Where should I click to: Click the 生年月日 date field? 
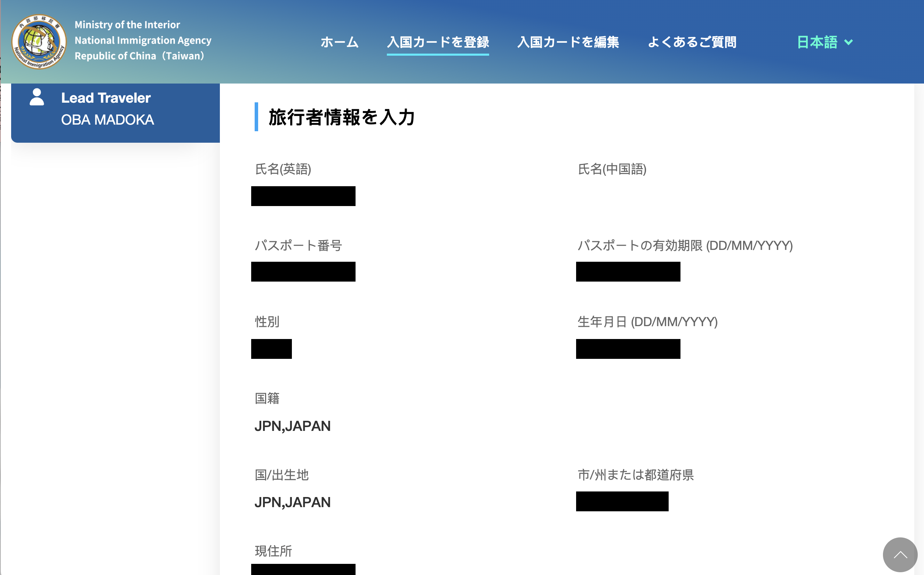tap(628, 349)
